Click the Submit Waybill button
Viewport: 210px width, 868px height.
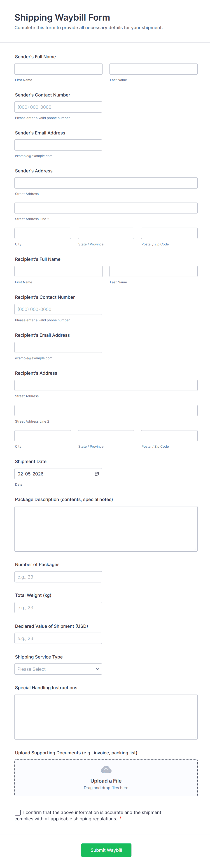(106, 850)
